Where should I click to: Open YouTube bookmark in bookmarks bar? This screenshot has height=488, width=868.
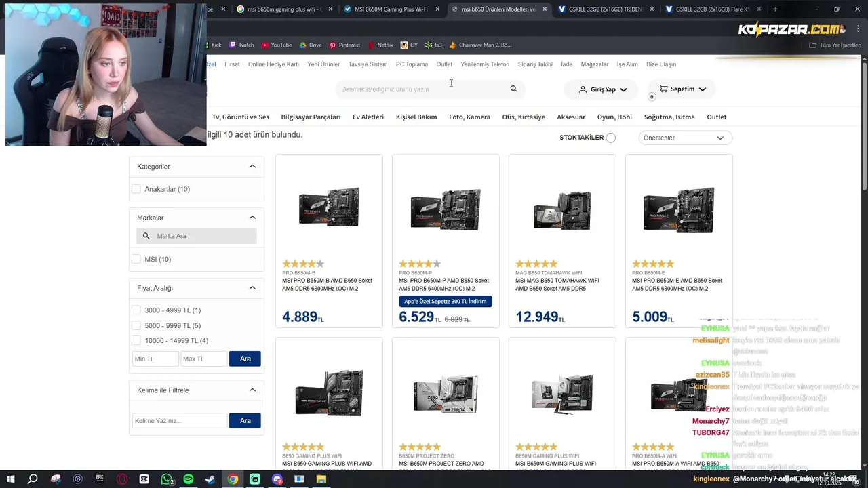click(x=277, y=45)
